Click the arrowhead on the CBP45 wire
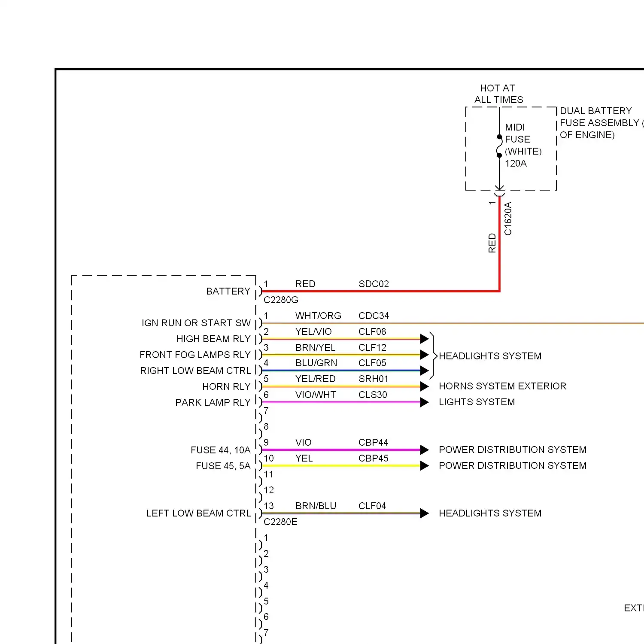This screenshot has width=644, height=644. point(425,466)
